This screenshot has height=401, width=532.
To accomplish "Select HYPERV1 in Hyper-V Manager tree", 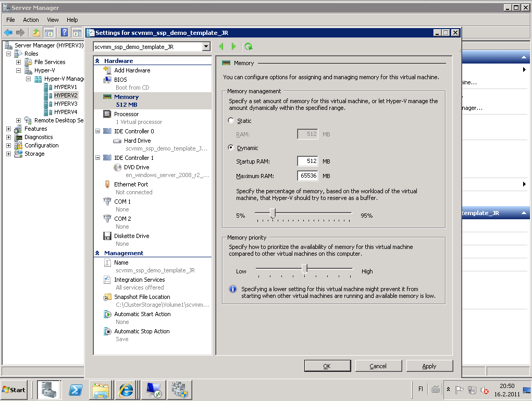I will (66, 87).
